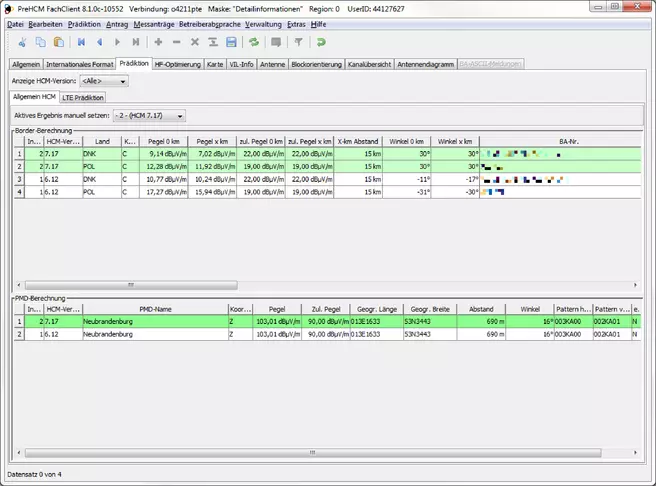Remove record minus icon

click(177, 42)
